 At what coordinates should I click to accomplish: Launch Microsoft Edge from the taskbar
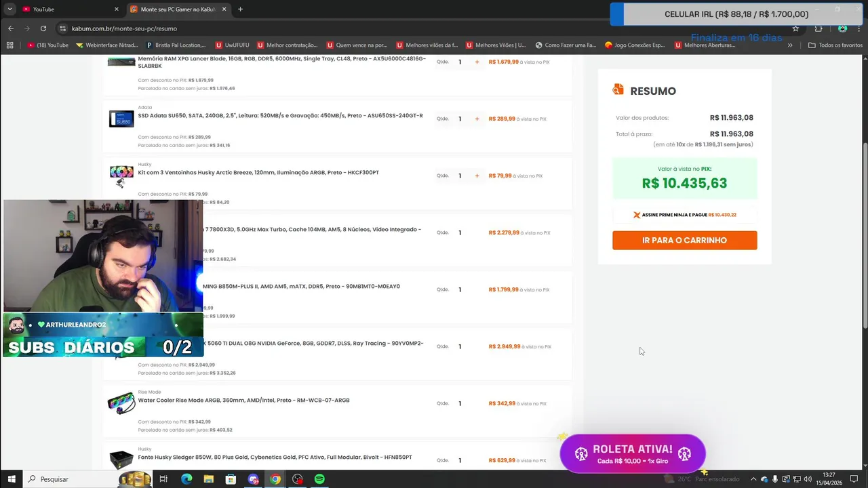point(186,479)
